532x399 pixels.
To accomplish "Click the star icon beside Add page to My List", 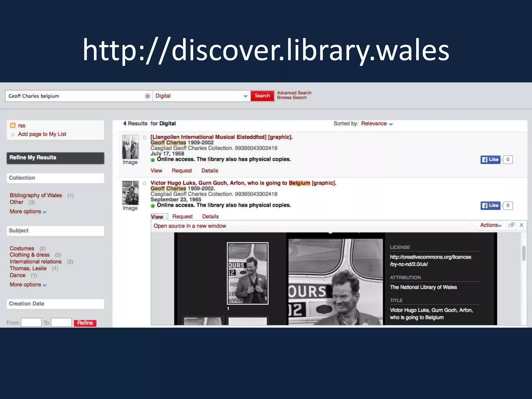I will pyautogui.click(x=13, y=134).
